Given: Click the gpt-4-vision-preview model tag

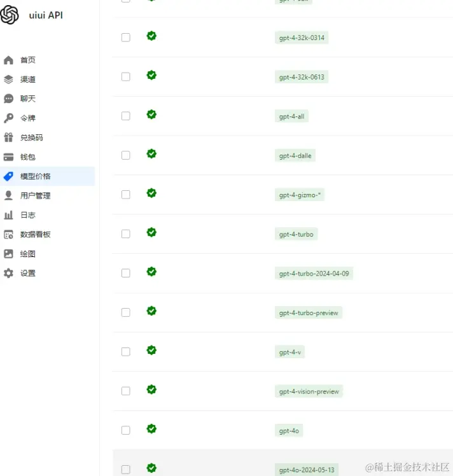Looking at the screenshot, I should point(309,391).
